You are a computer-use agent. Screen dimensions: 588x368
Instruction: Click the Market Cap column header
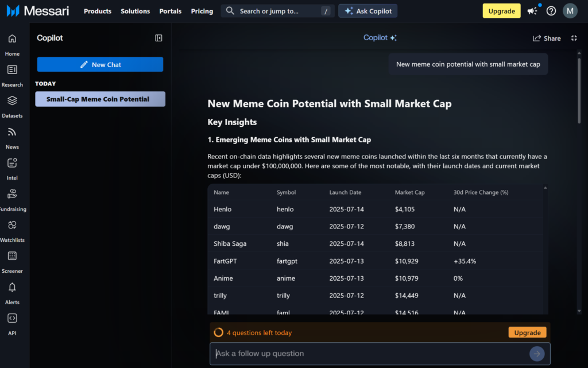click(409, 192)
